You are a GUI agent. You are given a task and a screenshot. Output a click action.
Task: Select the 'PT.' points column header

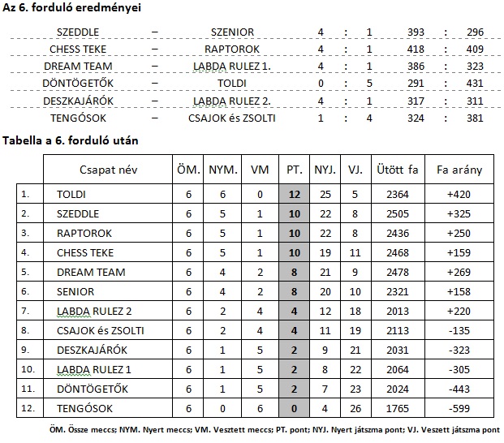(x=293, y=170)
